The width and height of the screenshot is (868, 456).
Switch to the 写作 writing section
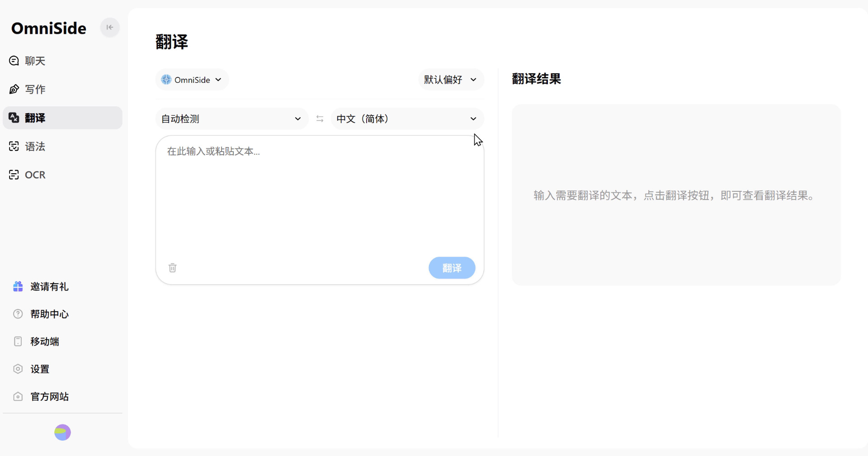pos(35,90)
